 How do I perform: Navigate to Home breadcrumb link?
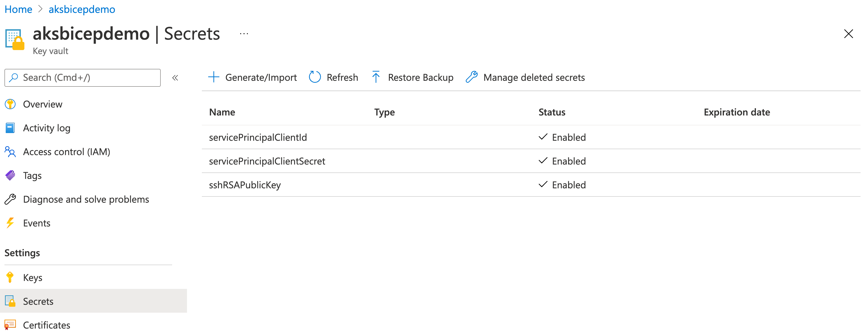(18, 9)
